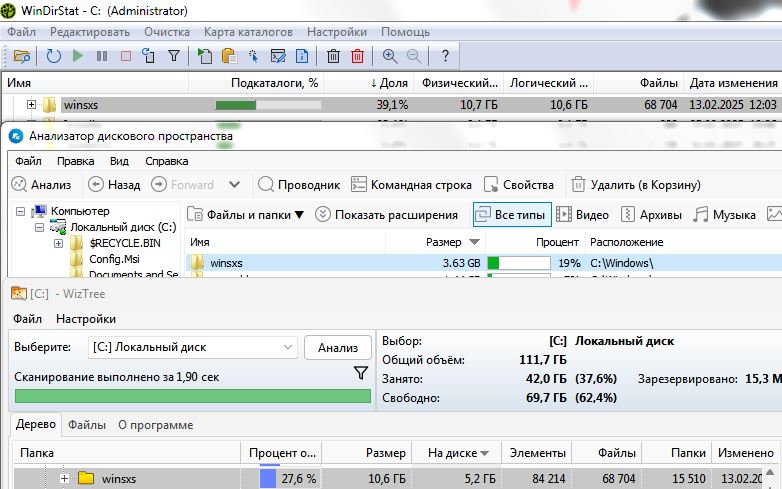Select the Видео file type filter

click(583, 215)
